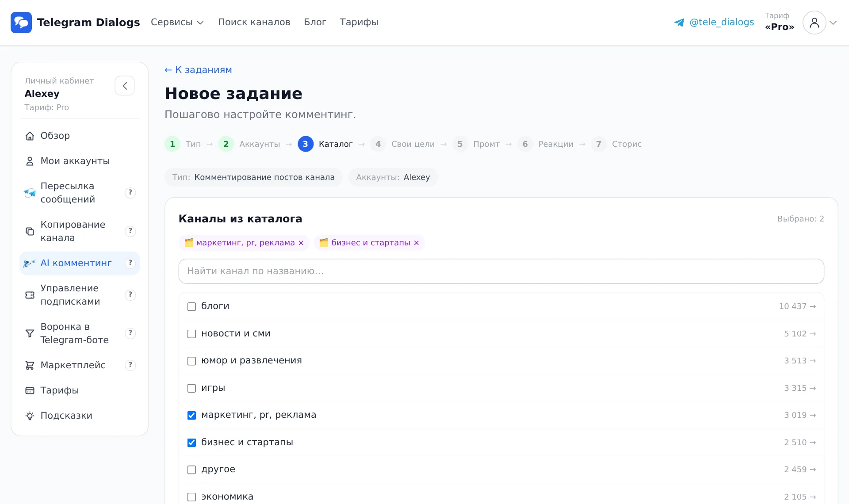Check the экономика category checkbox
The width and height of the screenshot is (849, 504).
(x=191, y=497)
